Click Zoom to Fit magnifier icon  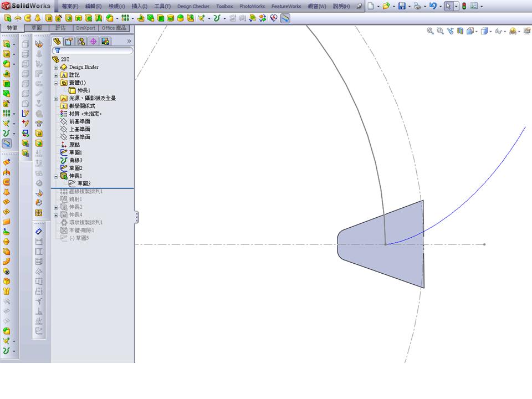coord(430,31)
